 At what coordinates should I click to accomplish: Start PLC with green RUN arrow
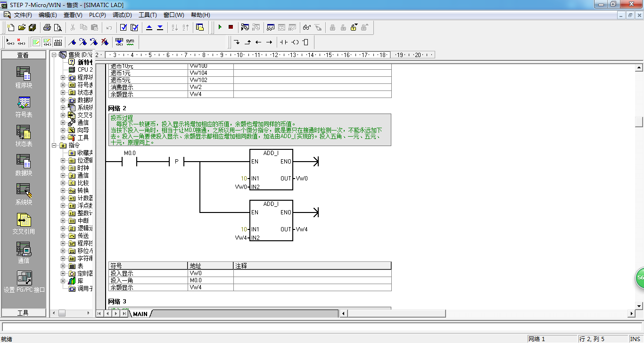click(220, 27)
